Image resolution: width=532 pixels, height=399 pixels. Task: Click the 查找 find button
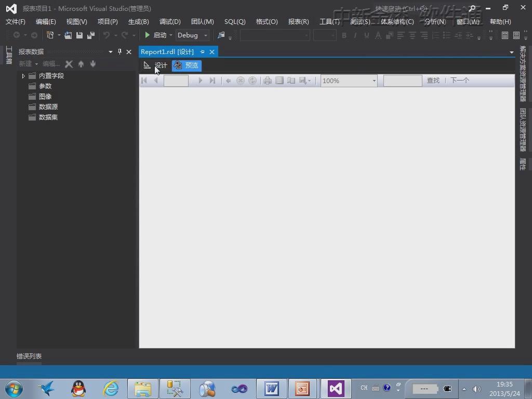coord(433,81)
